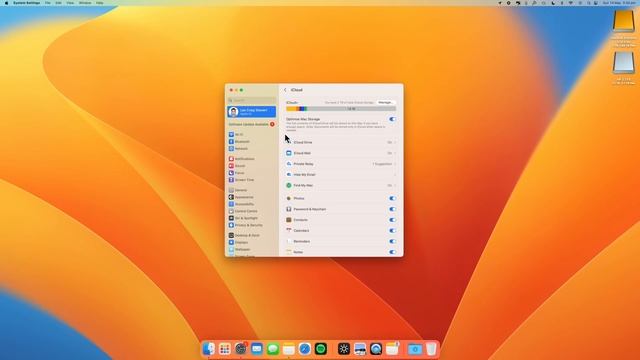This screenshot has width=640, height=360.
Task: Expand the iCloud Mail row chevron
Action: (395, 153)
